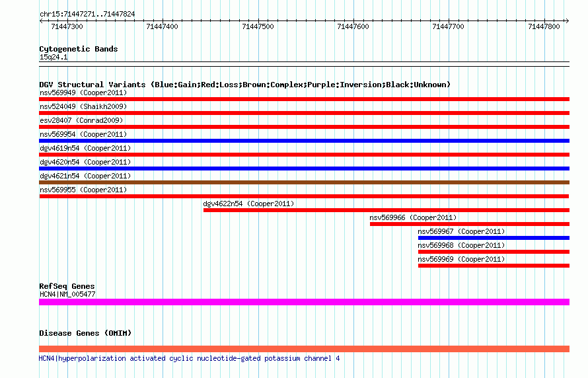Select the orange OMIM disease gene bar
The image size is (588, 378).
tap(304, 349)
